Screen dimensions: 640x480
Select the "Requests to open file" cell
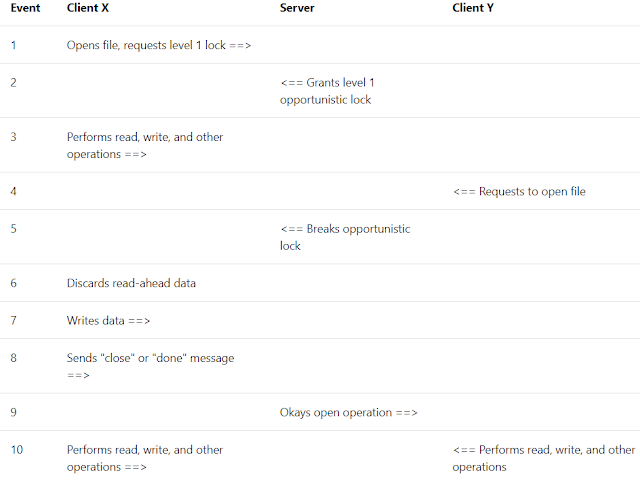519,191
